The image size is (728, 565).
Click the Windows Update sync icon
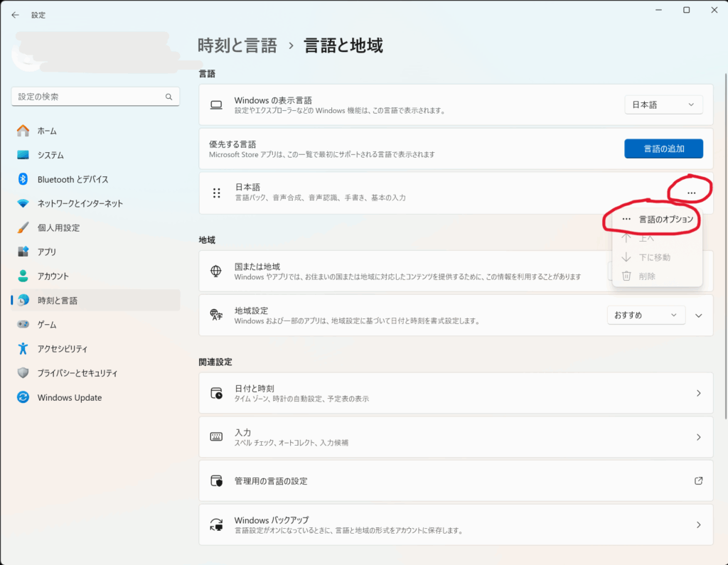pos(23,397)
